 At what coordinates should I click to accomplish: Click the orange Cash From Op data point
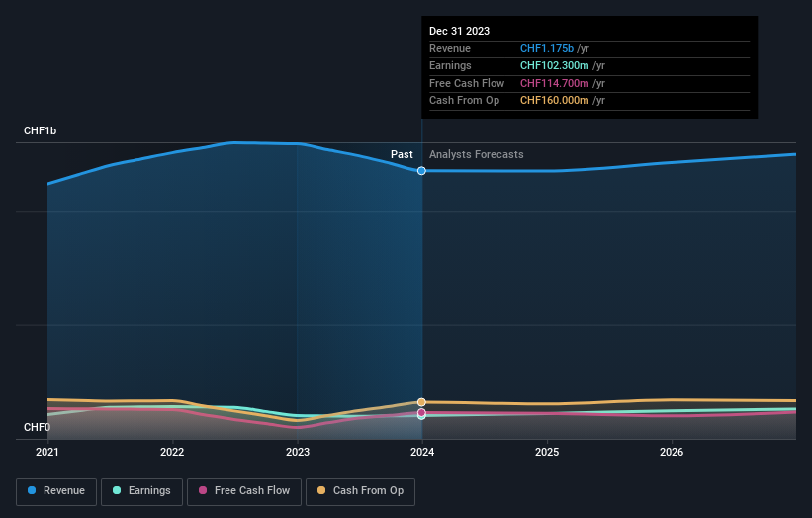(x=421, y=402)
